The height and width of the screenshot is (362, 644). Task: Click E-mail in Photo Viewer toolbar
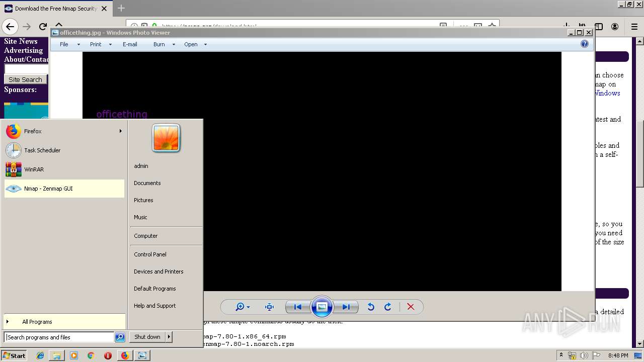pyautogui.click(x=130, y=44)
